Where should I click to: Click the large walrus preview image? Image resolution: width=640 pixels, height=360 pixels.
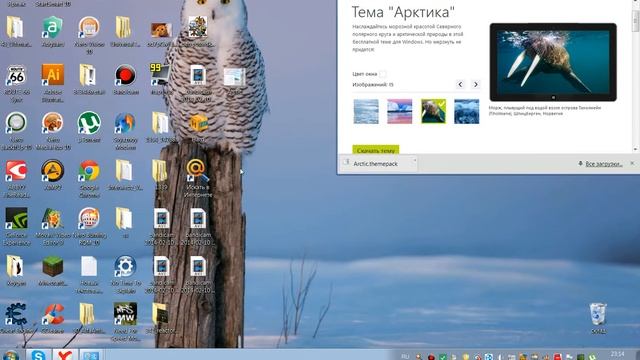553,62
